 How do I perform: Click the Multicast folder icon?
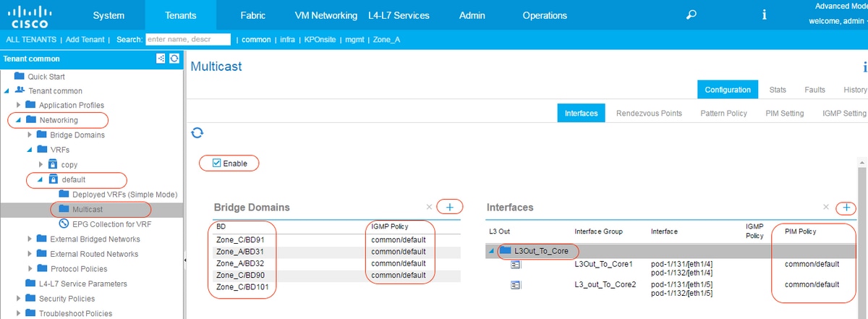(x=64, y=209)
